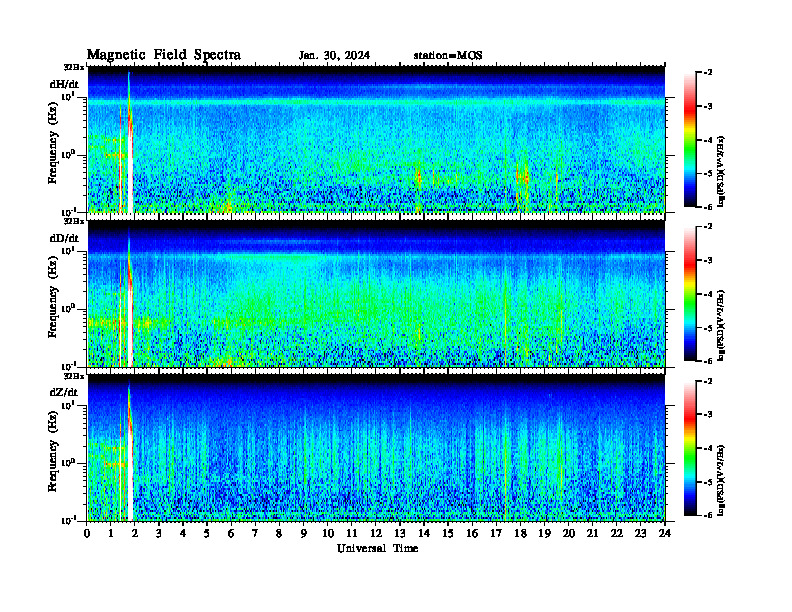Click hour label "9" on Universal Time axis

[304, 534]
